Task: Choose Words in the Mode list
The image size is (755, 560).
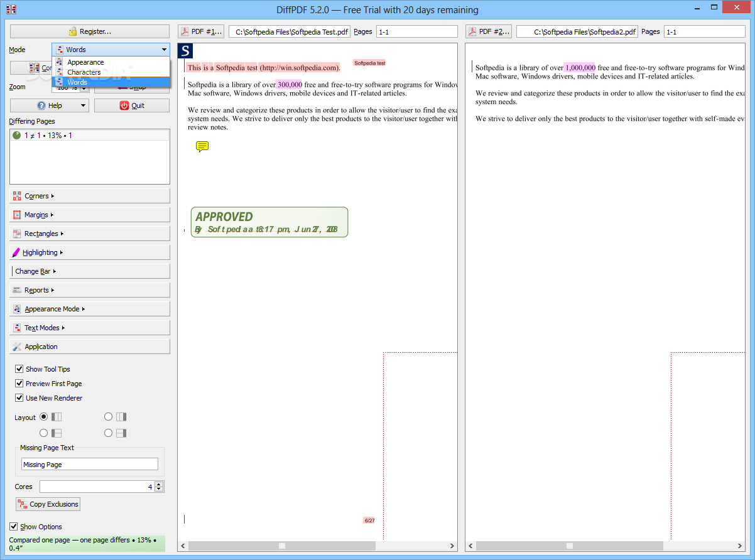Action: pyautogui.click(x=111, y=82)
